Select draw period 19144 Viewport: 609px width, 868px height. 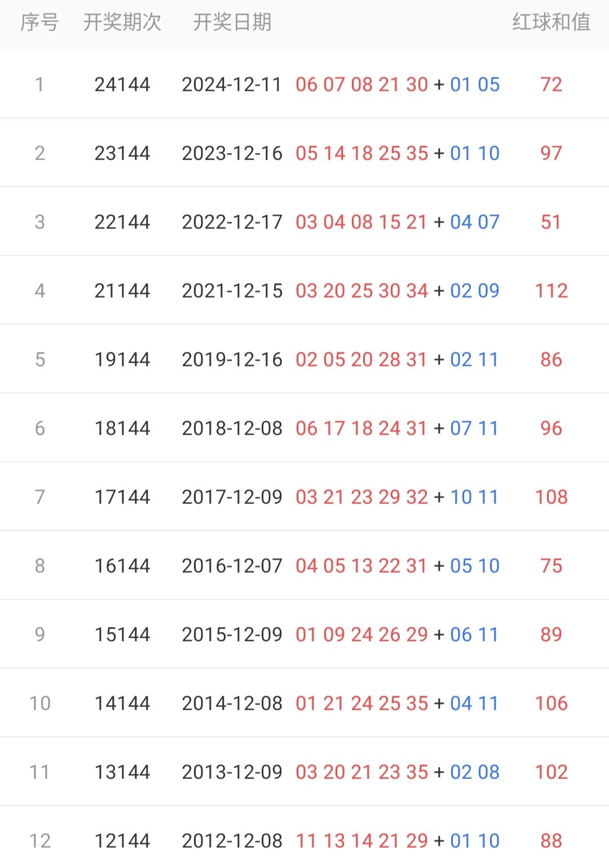(x=122, y=360)
